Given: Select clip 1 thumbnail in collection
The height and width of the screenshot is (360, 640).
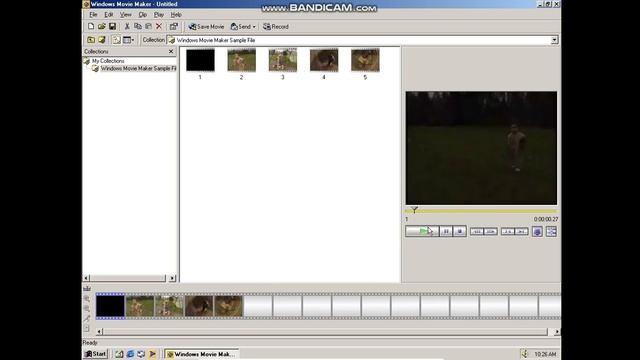Looking at the screenshot, I should (x=200, y=60).
